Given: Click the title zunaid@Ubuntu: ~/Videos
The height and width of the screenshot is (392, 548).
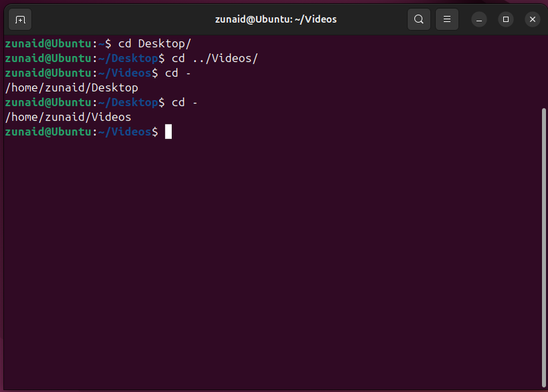Looking at the screenshot, I should coord(276,19).
